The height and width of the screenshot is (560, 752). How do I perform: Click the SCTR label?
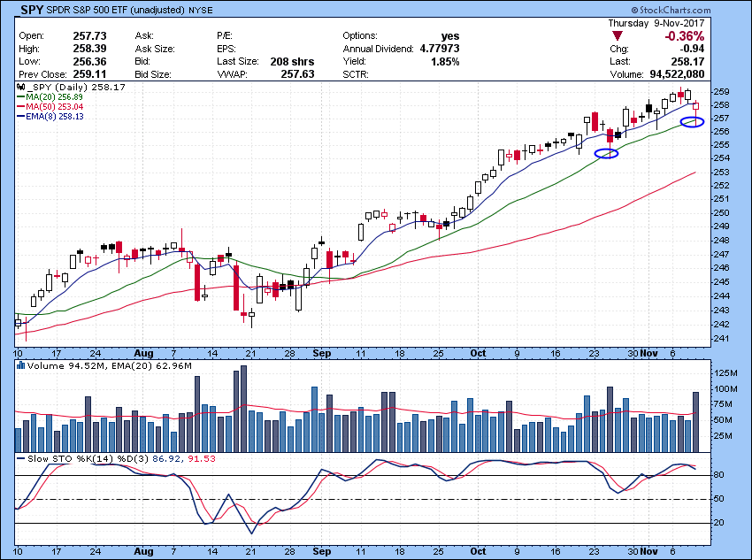356,74
